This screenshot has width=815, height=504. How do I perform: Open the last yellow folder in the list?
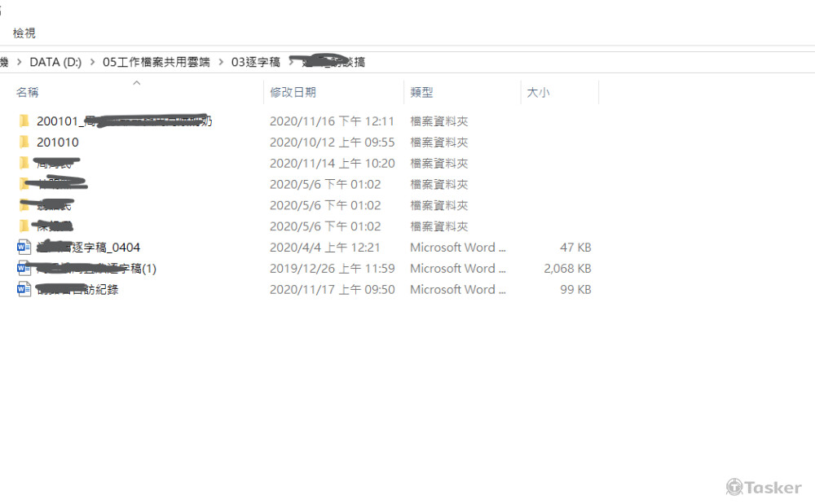click(x=49, y=226)
